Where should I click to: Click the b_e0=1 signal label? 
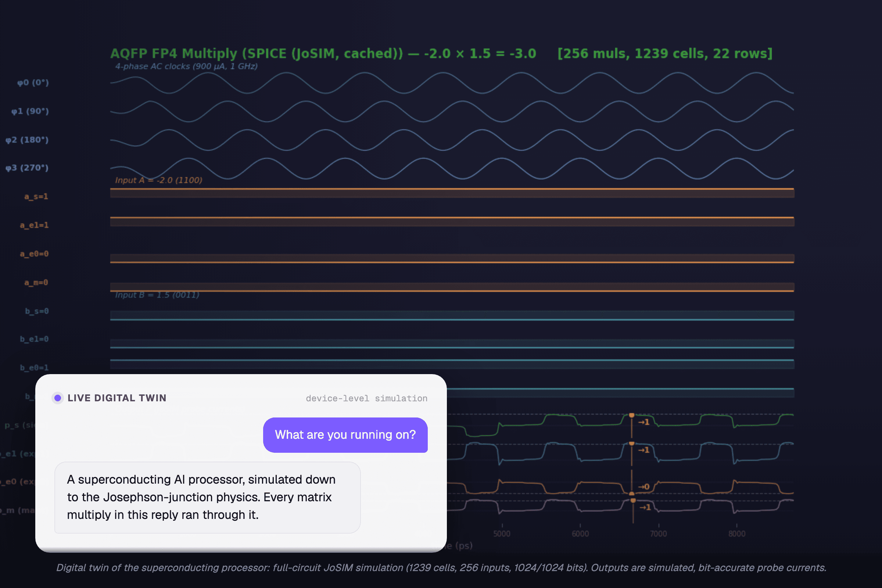(34, 368)
